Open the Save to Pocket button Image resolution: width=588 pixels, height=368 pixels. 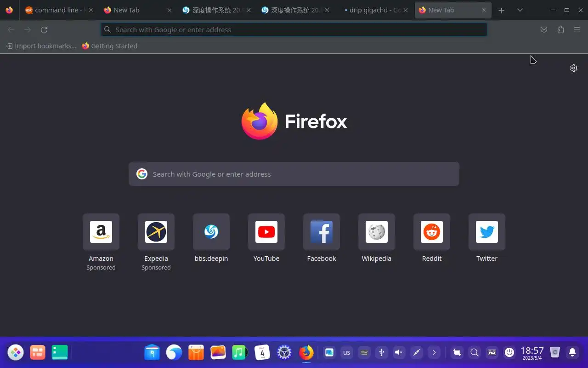[544, 30]
